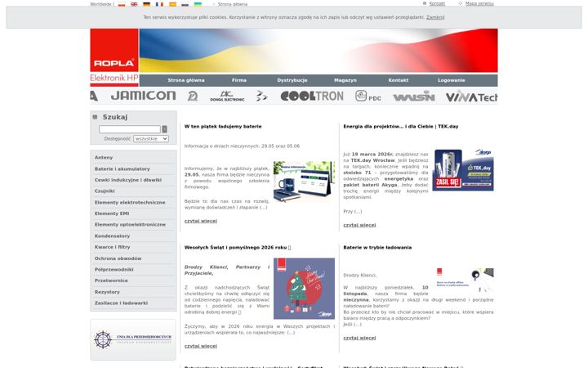Open the Firma menu item
Image resolution: width=588 pixels, height=368 pixels.
(x=238, y=80)
